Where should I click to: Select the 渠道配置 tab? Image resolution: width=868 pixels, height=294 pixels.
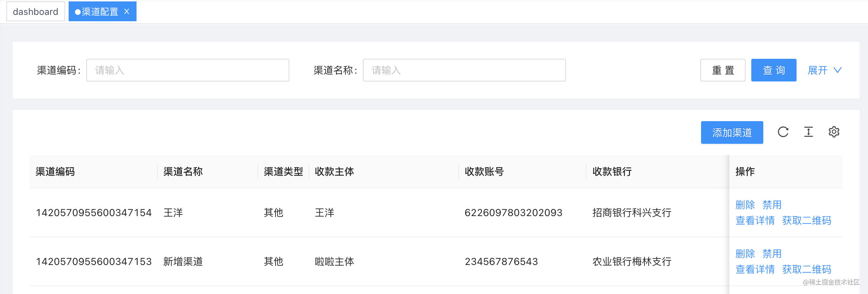point(100,12)
